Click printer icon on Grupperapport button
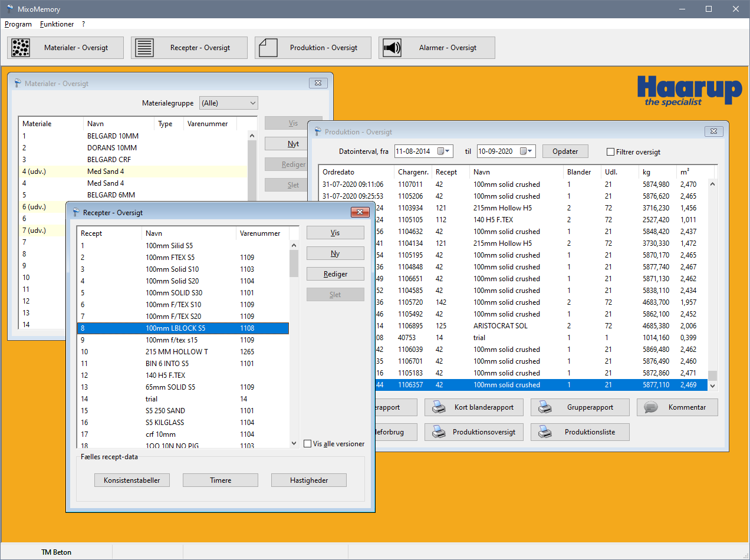The width and height of the screenshot is (750, 560). (x=545, y=407)
